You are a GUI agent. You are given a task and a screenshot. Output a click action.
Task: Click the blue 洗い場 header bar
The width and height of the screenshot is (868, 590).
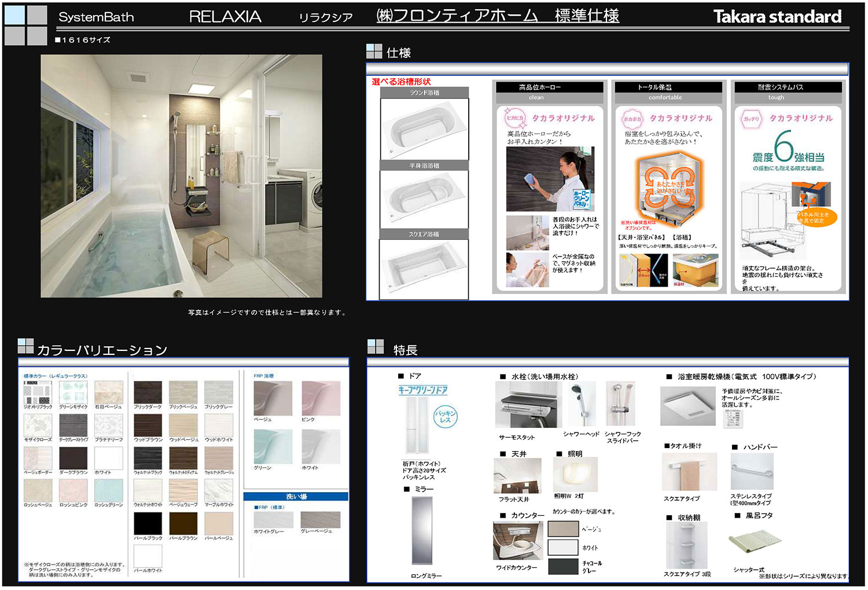[296, 496]
